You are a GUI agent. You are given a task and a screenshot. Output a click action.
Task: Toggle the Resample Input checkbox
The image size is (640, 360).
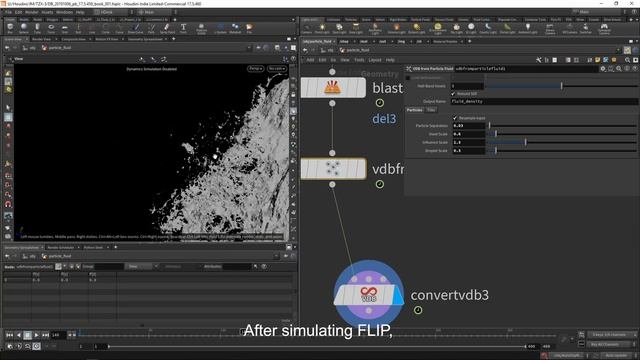click(x=455, y=118)
